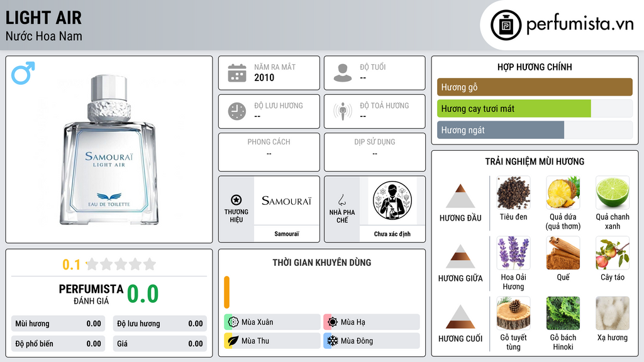The image size is (644, 362).
Task: Click the Mùa Thu autumn leaf icon
Action: [x=233, y=341]
